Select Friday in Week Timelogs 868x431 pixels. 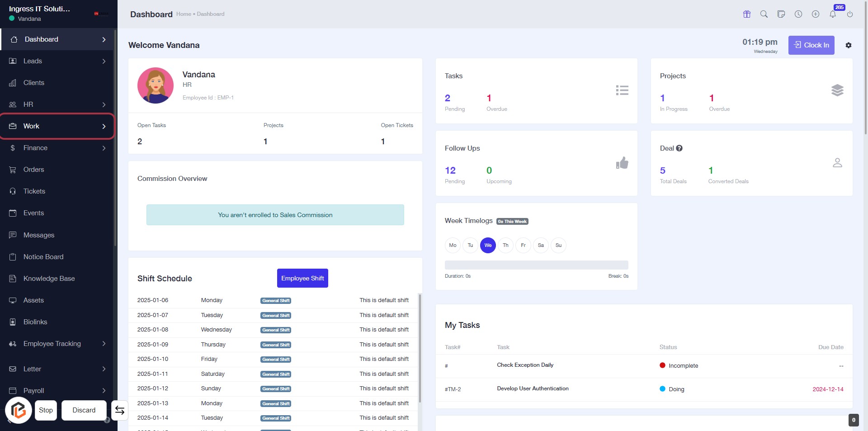tap(523, 245)
